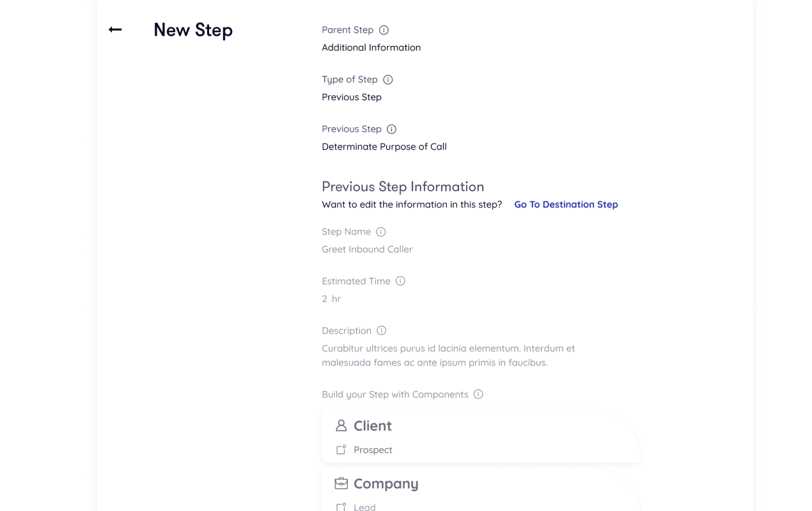
Task: Open the Type of Step value Previous Step
Action: point(352,97)
